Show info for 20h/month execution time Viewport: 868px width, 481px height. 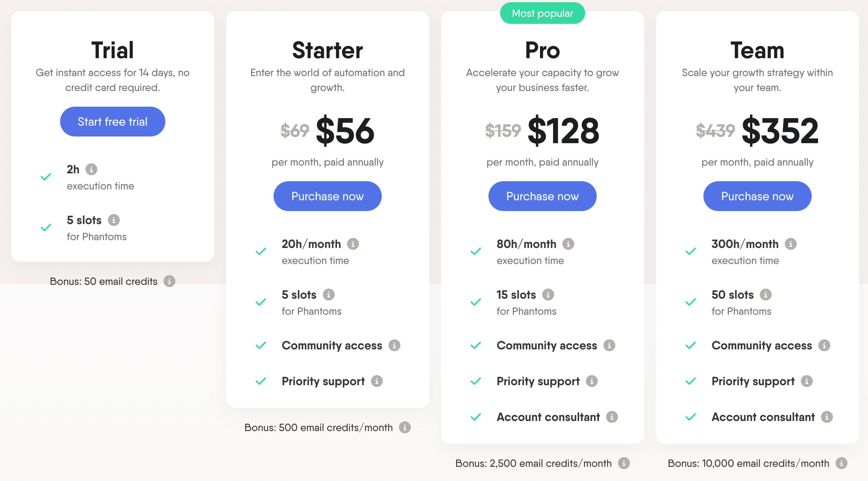tap(353, 244)
